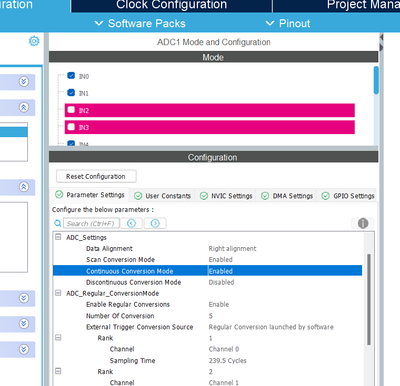
Task: Go to previous search result arrow
Action: click(x=132, y=223)
